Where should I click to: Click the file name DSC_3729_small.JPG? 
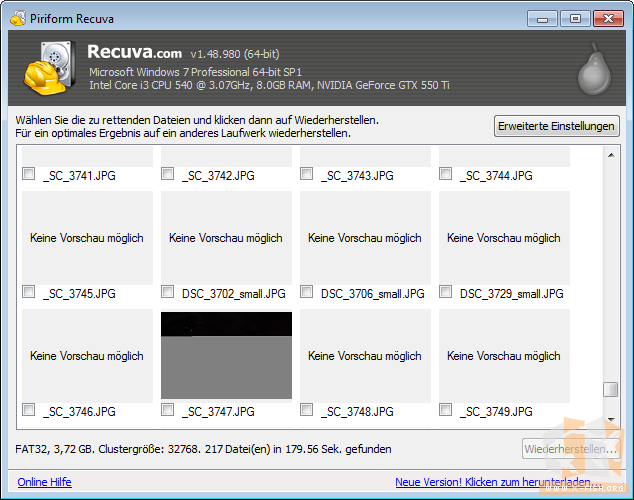(512, 294)
